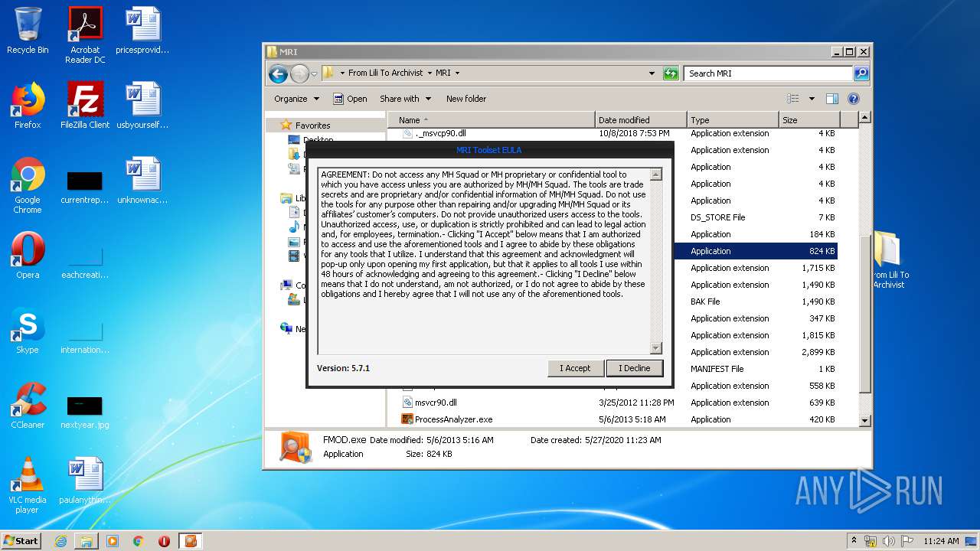Launch Google Chrome desktop shortcut
The width and height of the screenshot is (980, 551).
[x=28, y=185]
